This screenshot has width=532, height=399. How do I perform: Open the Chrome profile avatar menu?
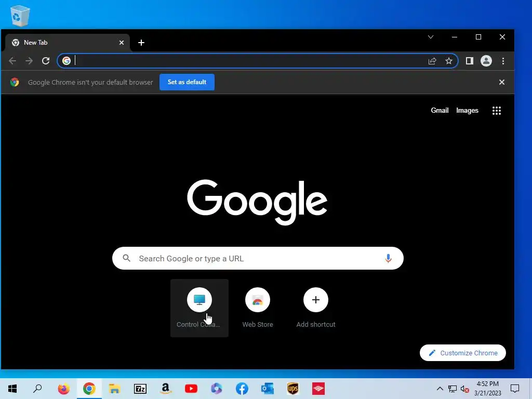pos(486,61)
